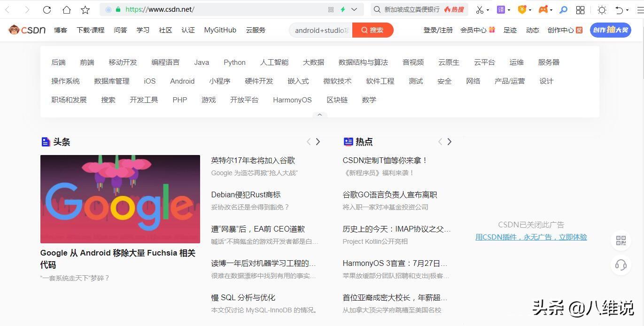
Task: Open the Google Fuchsia article thumbnail
Action: coord(120,199)
